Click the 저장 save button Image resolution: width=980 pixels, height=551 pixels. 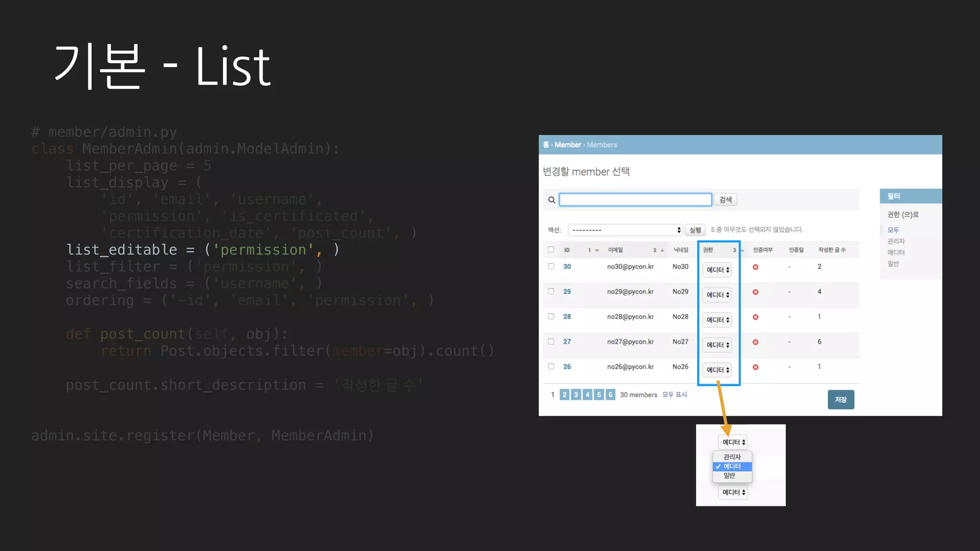coord(841,400)
